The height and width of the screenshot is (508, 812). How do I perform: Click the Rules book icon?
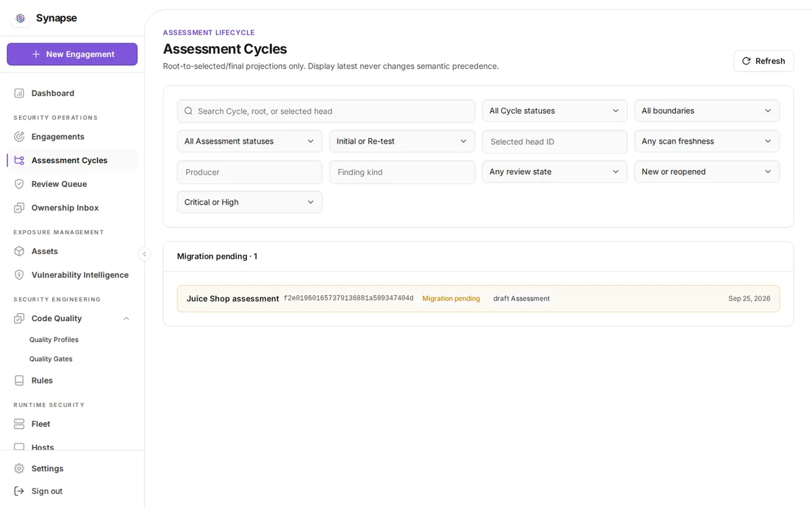point(19,381)
